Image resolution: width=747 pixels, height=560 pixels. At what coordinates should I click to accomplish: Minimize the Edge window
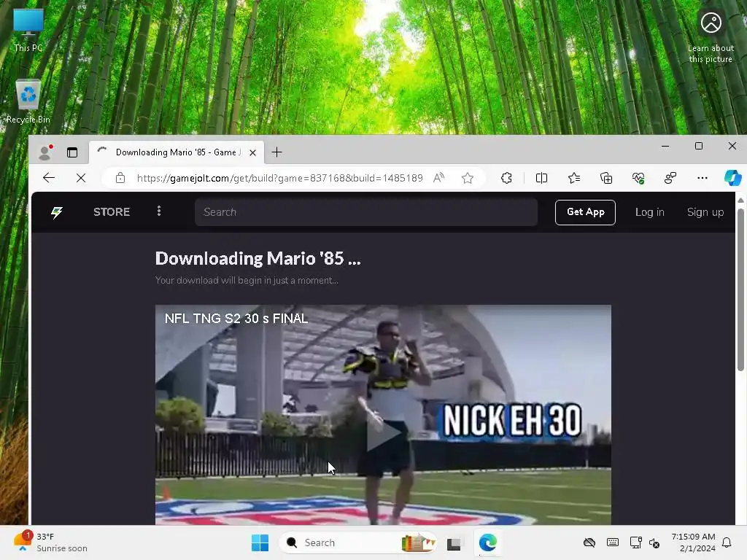point(665,146)
